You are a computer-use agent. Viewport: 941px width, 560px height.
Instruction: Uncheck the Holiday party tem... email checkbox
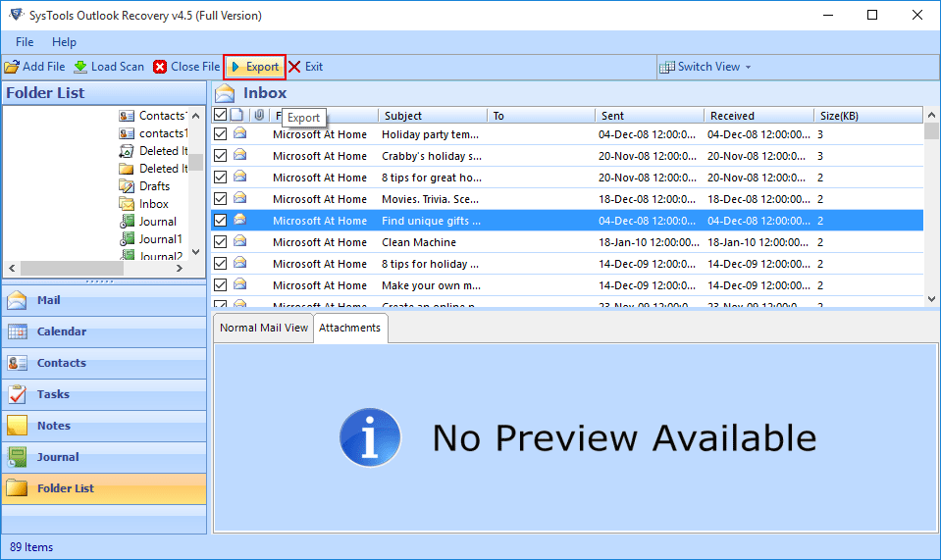220,133
